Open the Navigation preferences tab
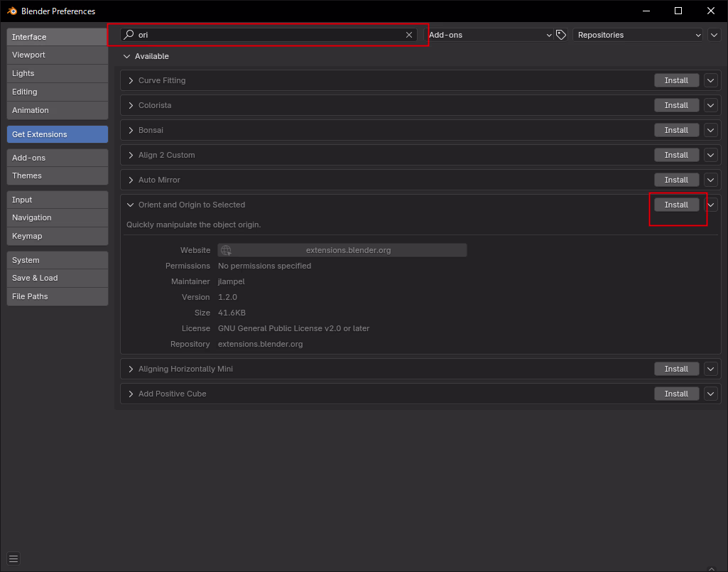728x572 pixels. point(58,217)
